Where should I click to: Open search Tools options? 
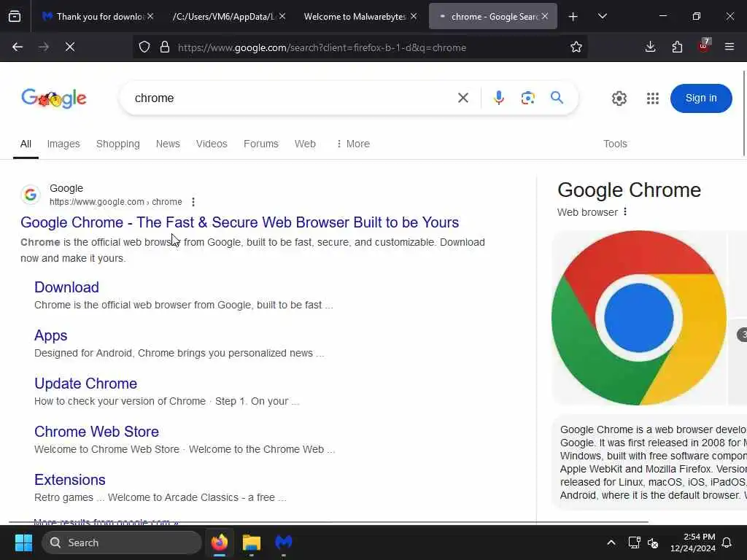pyautogui.click(x=615, y=144)
